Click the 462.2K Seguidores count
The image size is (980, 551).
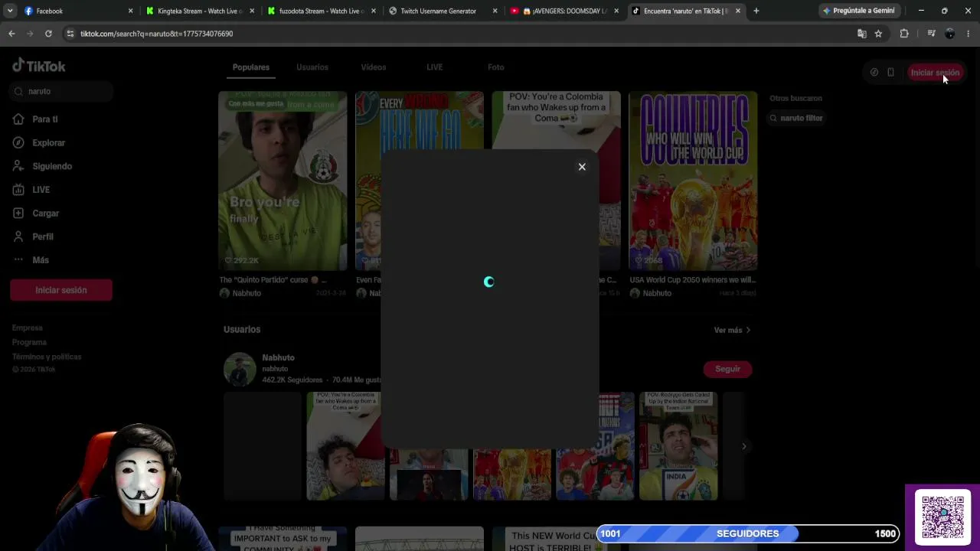[x=292, y=380]
